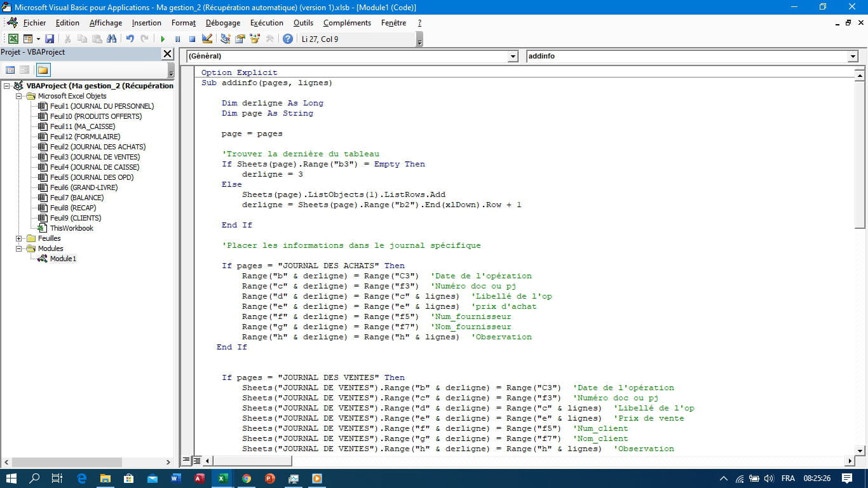This screenshot has width=868, height=488.
Task: Open Find with the binoculars icon
Action: 112,39
